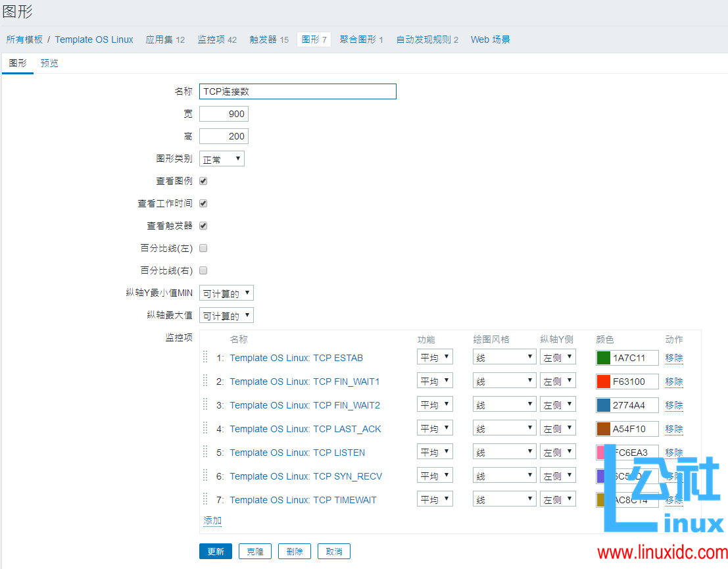Click the 名称 input field
Image resolution: width=728 pixels, height=569 pixels.
tap(298, 91)
